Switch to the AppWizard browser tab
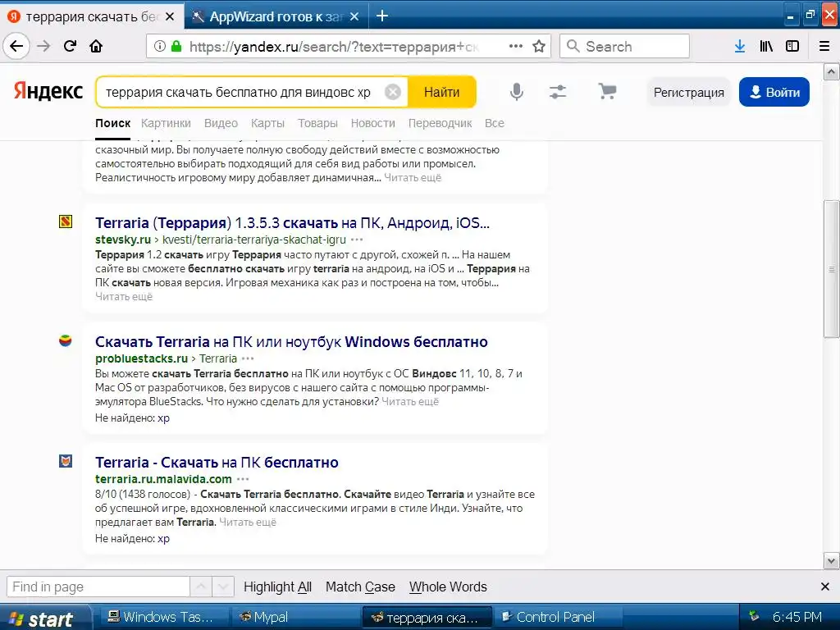840x630 pixels. point(276,16)
